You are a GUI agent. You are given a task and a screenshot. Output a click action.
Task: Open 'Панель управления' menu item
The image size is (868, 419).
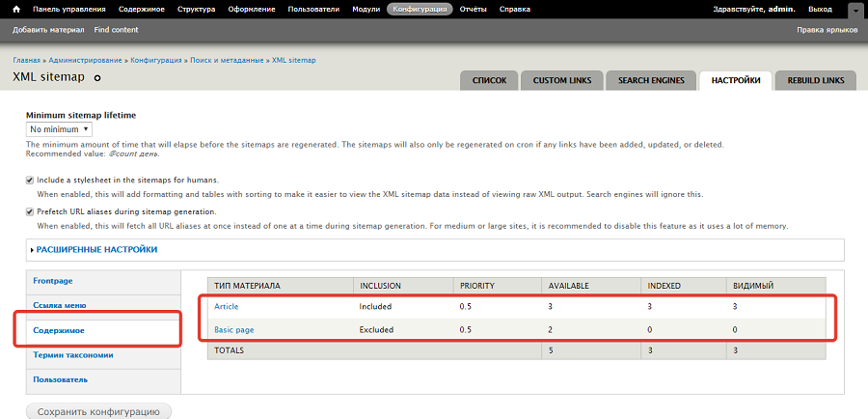point(69,9)
